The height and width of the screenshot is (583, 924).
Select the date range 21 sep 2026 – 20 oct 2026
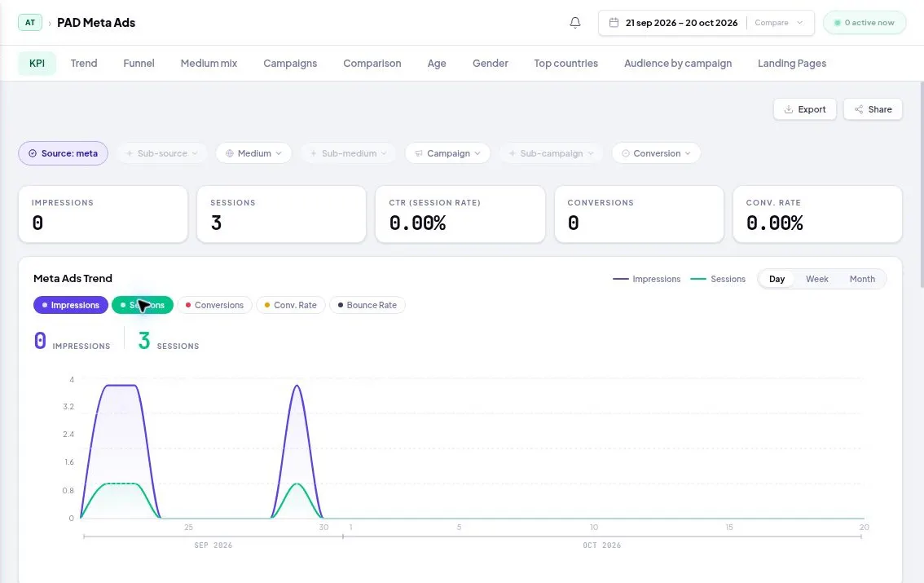coord(681,22)
